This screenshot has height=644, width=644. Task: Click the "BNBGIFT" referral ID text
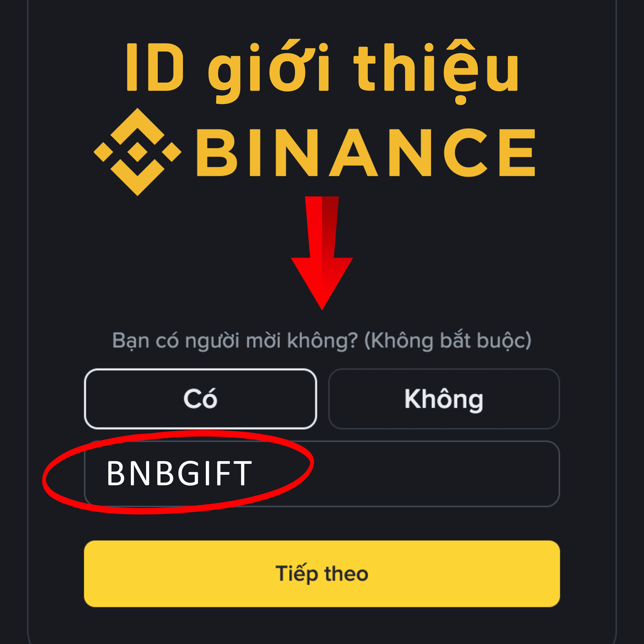pos(179,473)
